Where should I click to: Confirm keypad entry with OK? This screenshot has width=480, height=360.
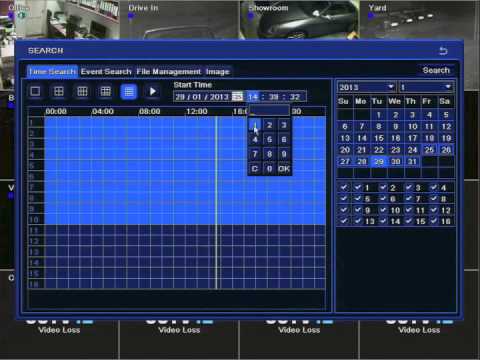coord(284,169)
